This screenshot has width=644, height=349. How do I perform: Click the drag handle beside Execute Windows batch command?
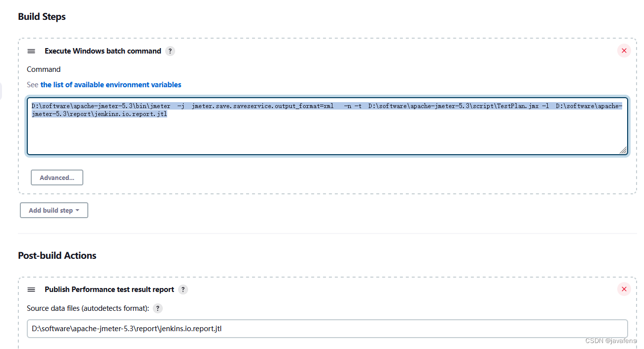pos(31,51)
